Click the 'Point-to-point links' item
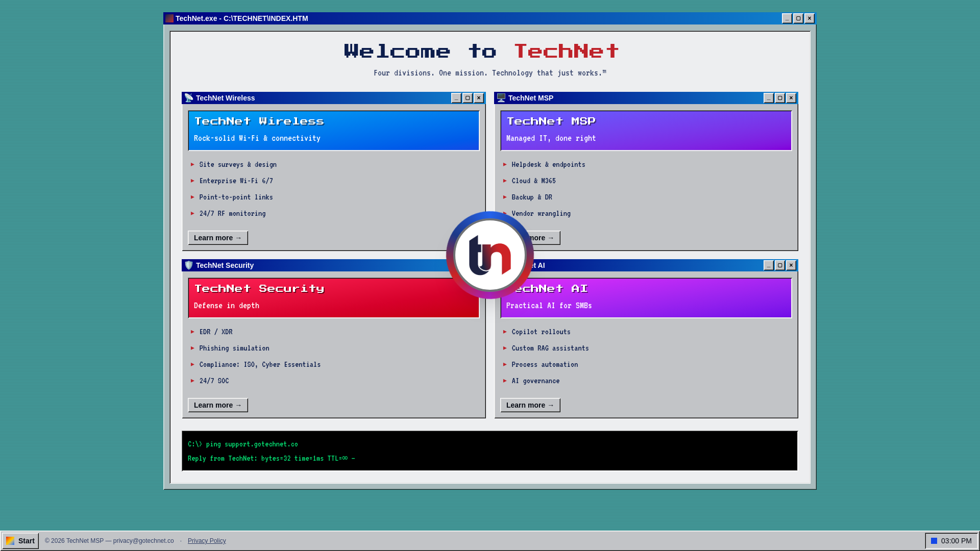Image resolution: width=980 pixels, height=551 pixels. pos(236,197)
